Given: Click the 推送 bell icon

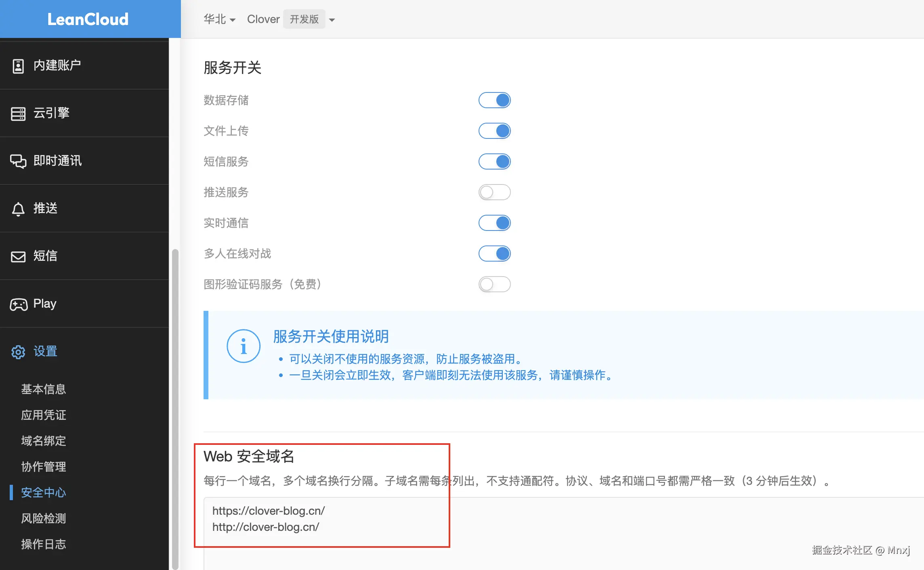Looking at the screenshot, I should tap(18, 209).
